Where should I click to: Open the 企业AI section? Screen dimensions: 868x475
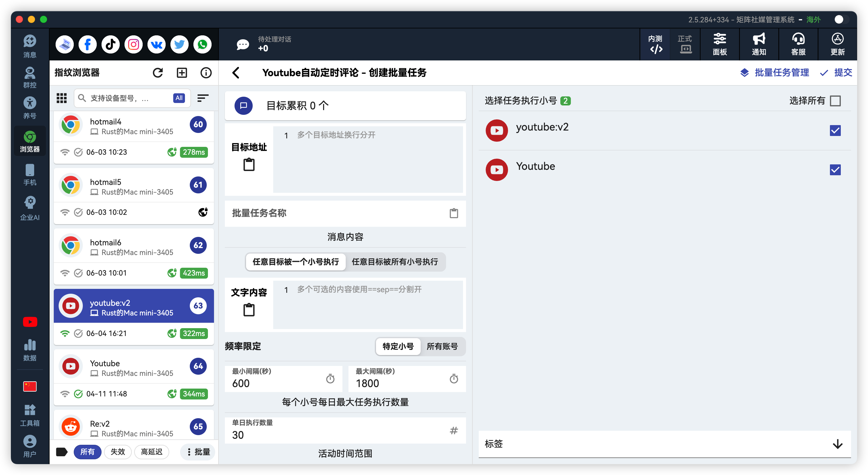point(30,208)
